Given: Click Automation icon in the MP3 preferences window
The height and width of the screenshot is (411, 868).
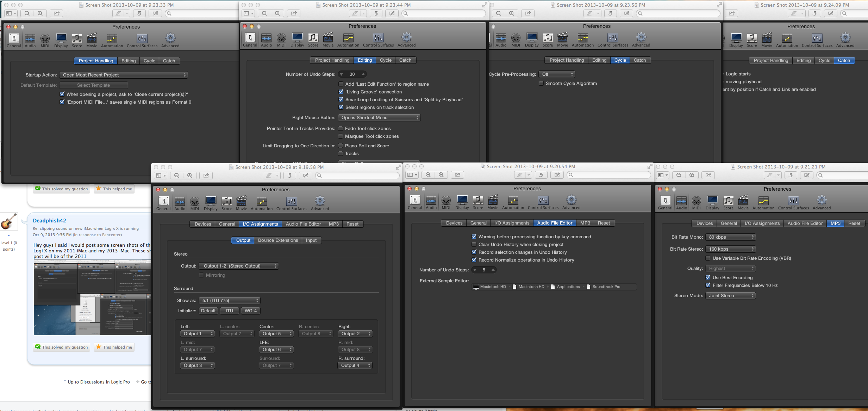Looking at the screenshot, I should 763,201.
